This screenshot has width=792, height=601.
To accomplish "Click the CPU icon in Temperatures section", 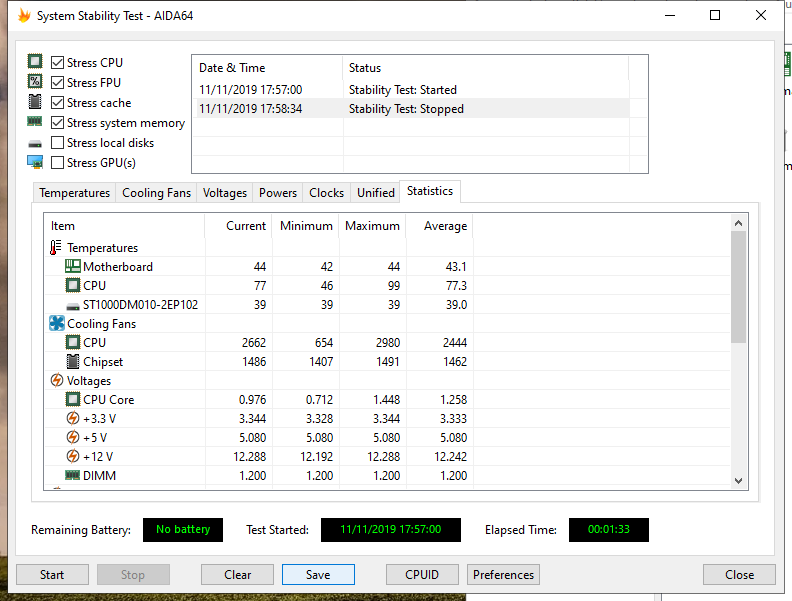I will tap(73, 285).
